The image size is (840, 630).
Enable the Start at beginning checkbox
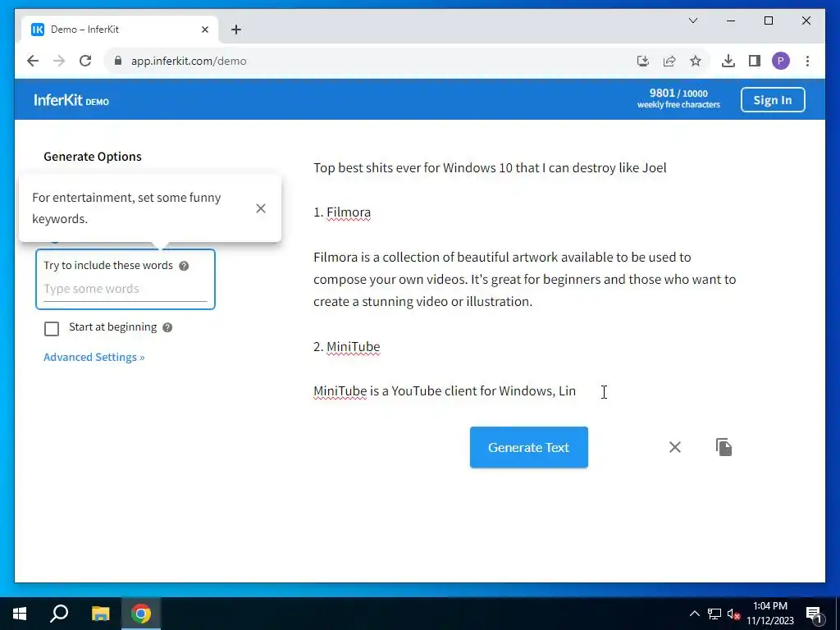pos(52,328)
